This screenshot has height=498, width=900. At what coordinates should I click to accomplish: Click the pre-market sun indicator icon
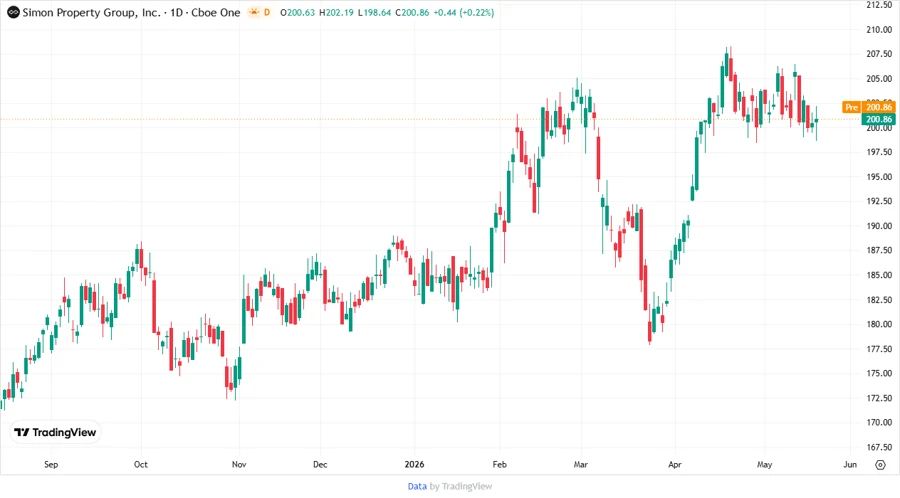click(254, 12)
